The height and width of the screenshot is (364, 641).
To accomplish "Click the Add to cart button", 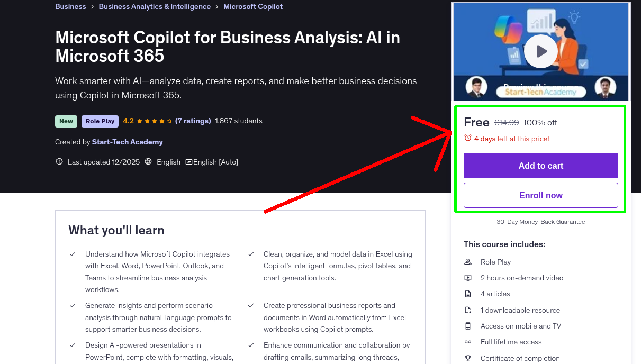I will (x=540, y=166).
